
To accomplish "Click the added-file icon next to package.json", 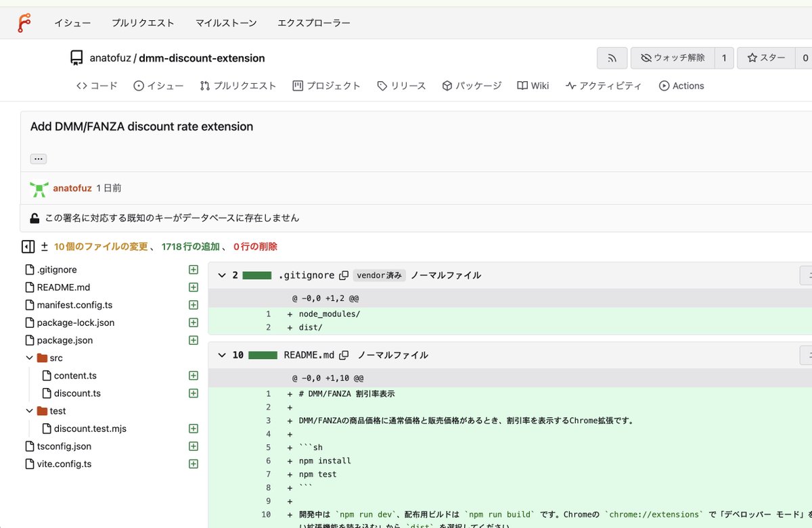I will click(194, 340).
